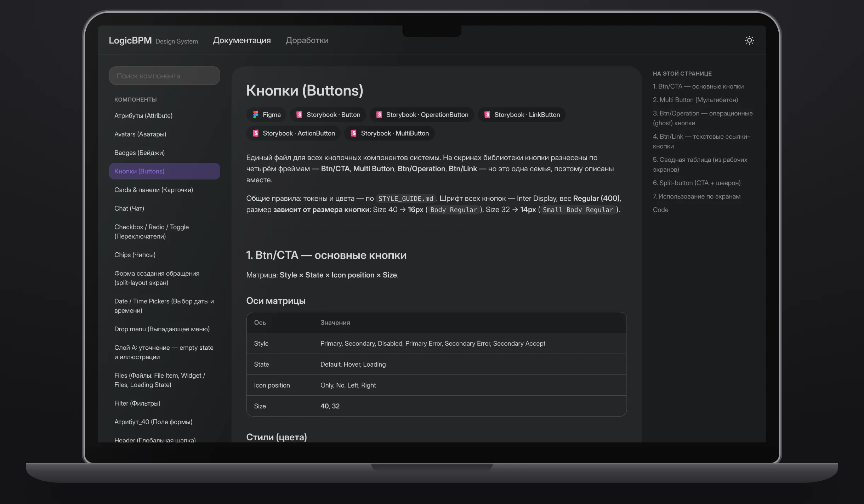
Task: Open the Storybook · MultiButton link
Action: point(390,133)
